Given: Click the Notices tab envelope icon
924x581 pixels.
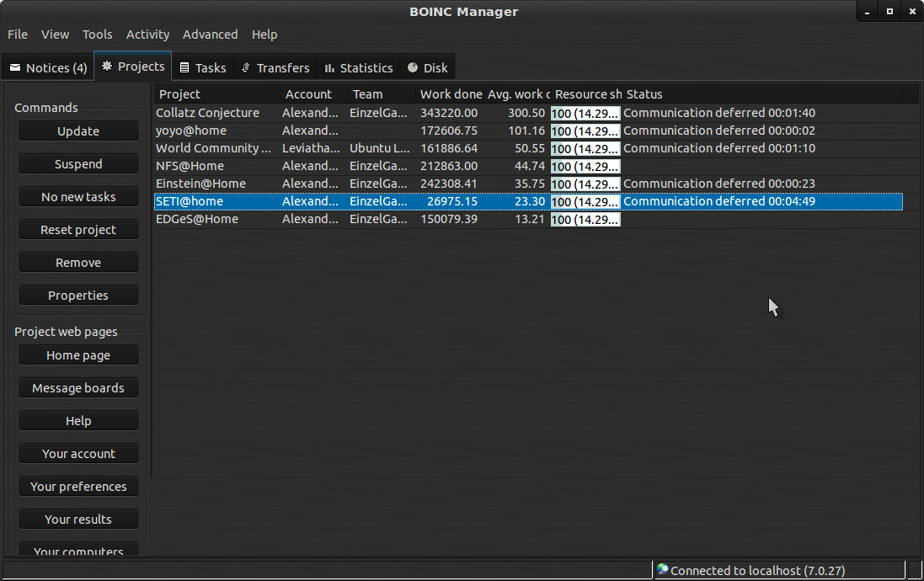Looking at the screenshot, I should pos(15,68).
